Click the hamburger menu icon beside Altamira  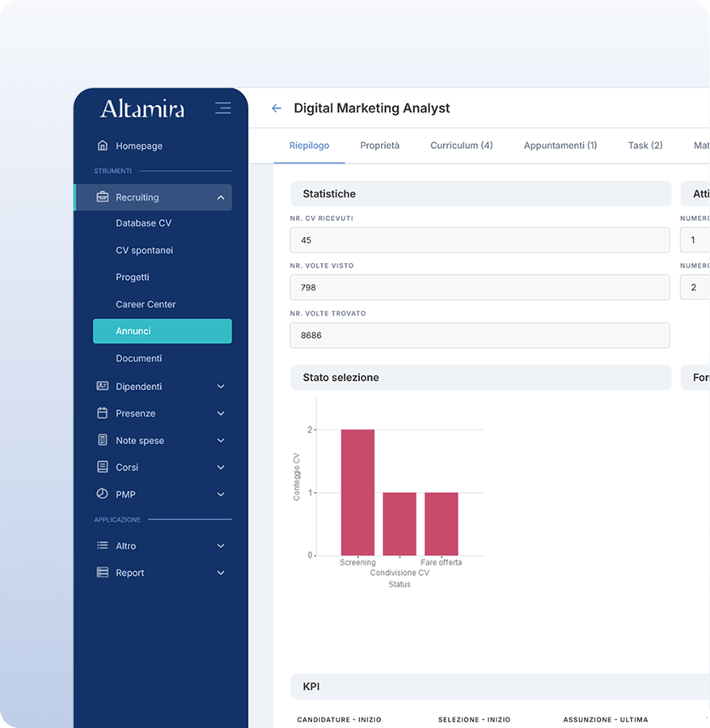point(223,108)
